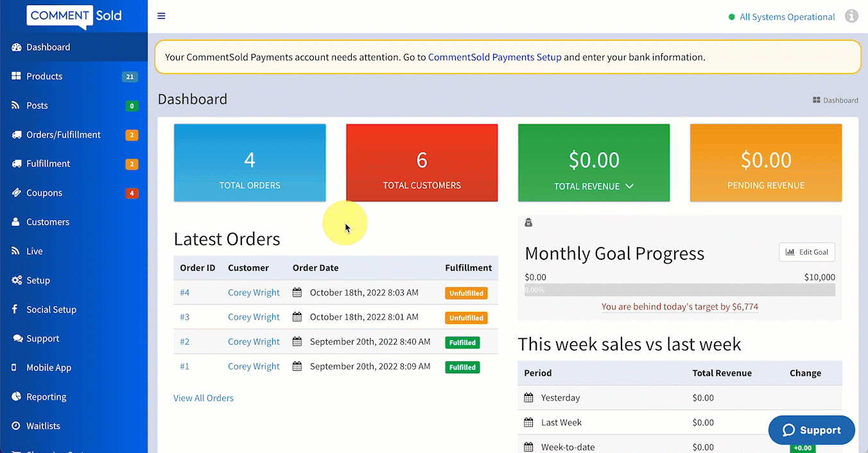Open Orders/Fulfillment in the sidebar
This screenshot has height=453, width=868.
[x=63, y=135]
